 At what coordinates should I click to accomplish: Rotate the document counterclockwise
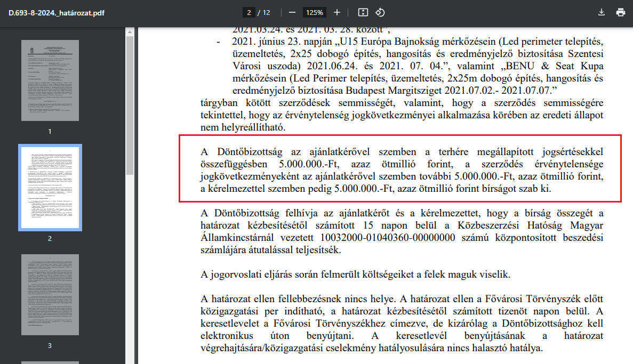pos(380,12)
